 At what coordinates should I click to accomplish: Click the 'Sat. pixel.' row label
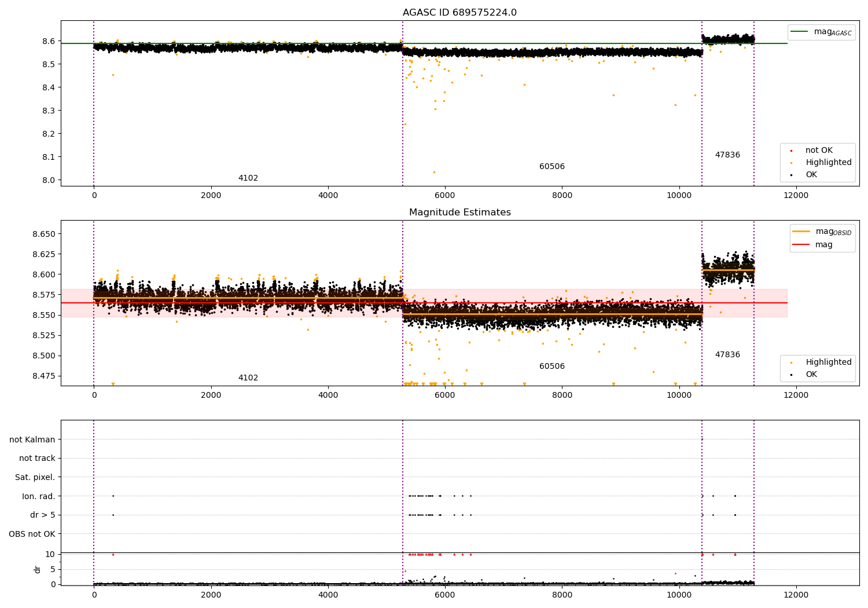coord(35,478)
